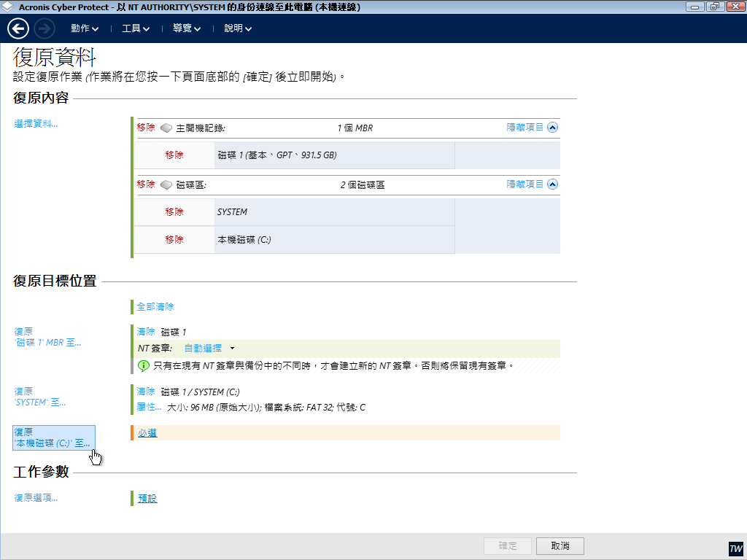Viewport: 747px width, 560px height.
Task: Open the 工具 menu
Action: point(136,28)
